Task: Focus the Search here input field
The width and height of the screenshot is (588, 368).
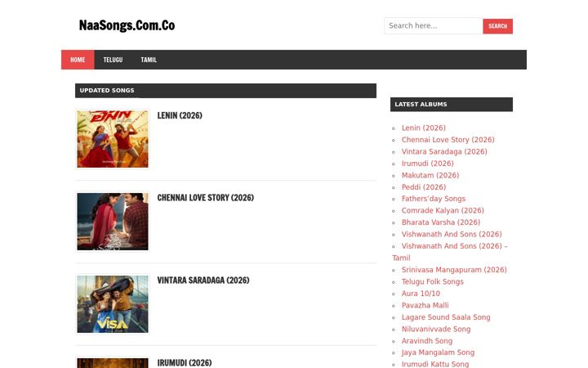Action: pyautogui.click(x=433, y=26)
